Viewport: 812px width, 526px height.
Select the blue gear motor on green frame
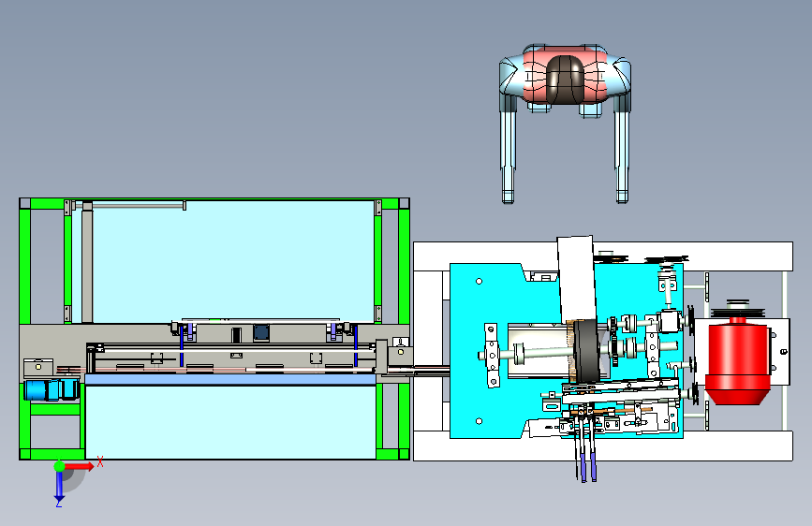(51, 390)
